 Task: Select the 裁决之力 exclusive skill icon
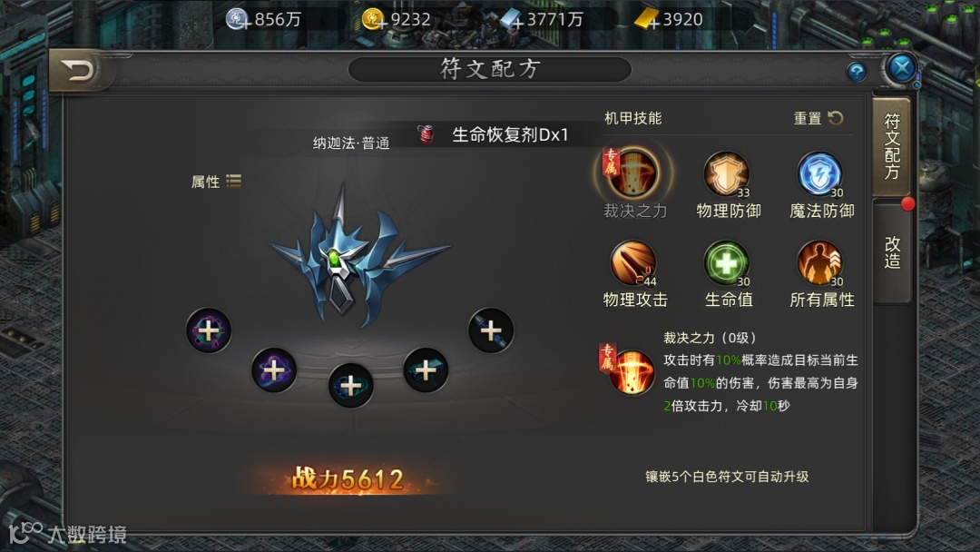[x=633, y=173]
